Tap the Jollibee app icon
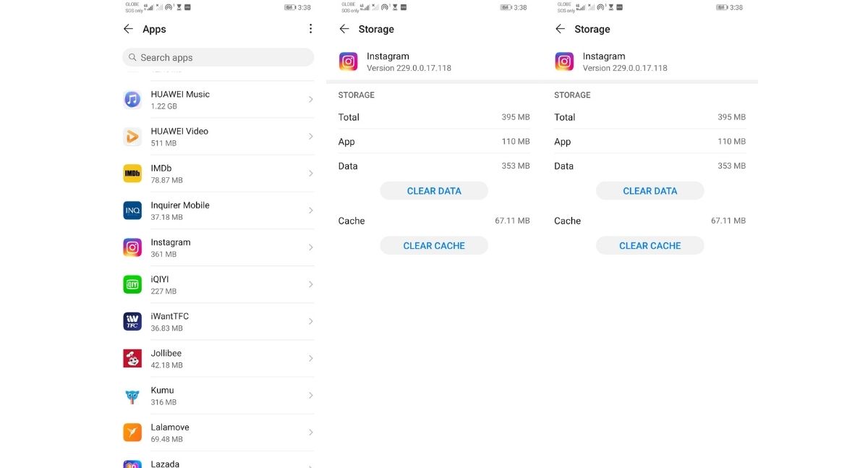The height and width of the screenshot is (468, 868). click(x=132, y=358)
